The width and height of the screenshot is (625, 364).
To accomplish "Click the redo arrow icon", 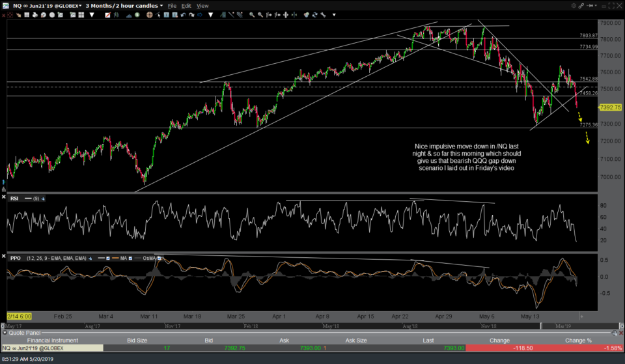I will coord(191,15).
